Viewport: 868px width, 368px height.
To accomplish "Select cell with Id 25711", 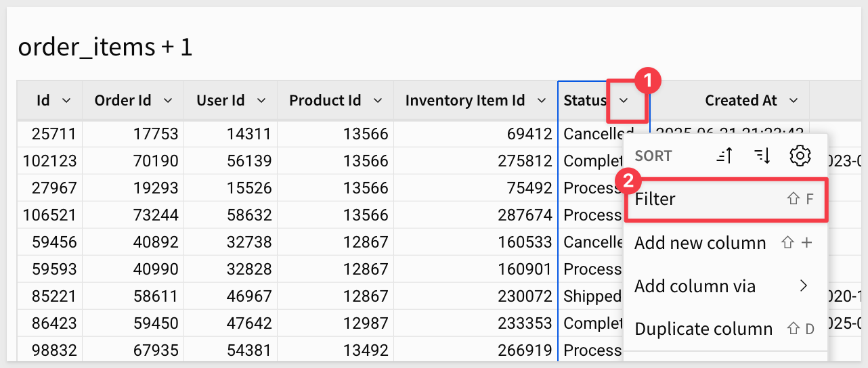I will [x=54, y=134].
